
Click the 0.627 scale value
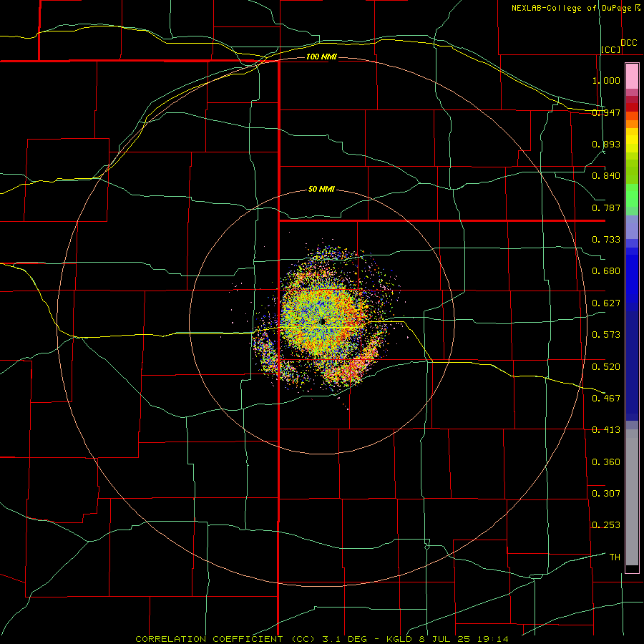click(x=606, y=303)
